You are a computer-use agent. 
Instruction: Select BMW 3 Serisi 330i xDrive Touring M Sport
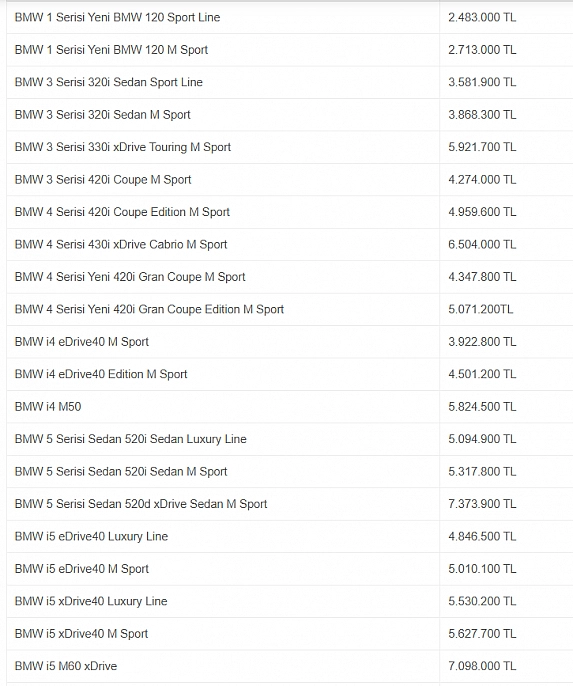coord(122,147)
